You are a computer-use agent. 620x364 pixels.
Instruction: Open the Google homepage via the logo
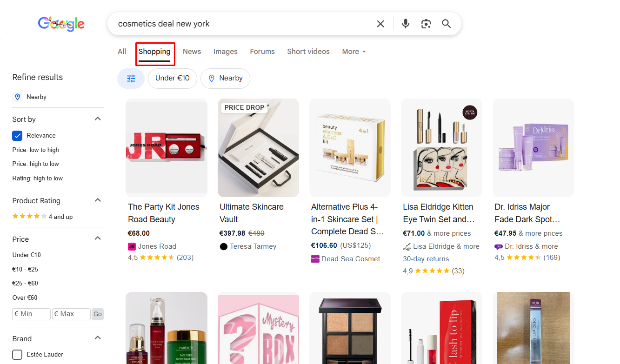click(61, 24)
